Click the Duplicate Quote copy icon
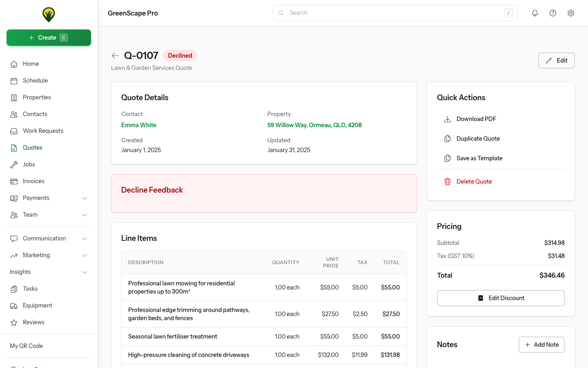This screenshot has width=588, height=368. (x=448, y=138)
